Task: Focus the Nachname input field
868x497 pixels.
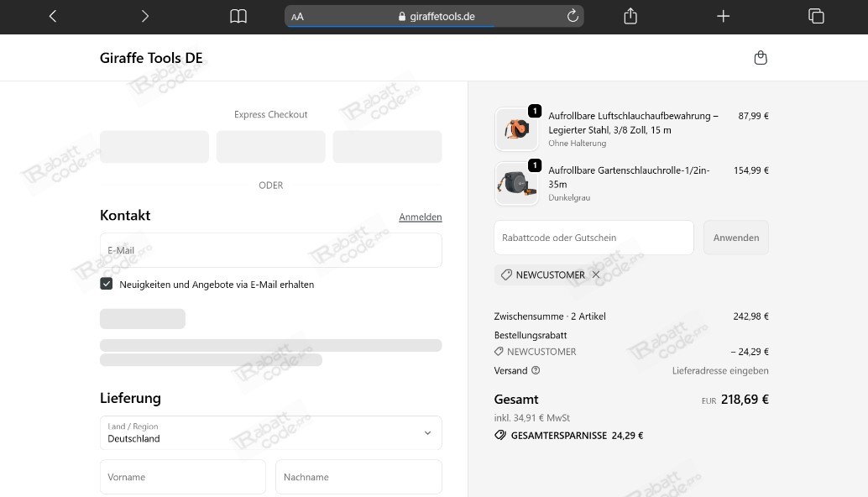Action: pyautogui.click(x=358, y=477)
